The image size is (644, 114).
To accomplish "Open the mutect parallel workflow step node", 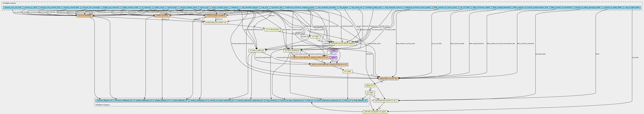I will click(216, 16).
